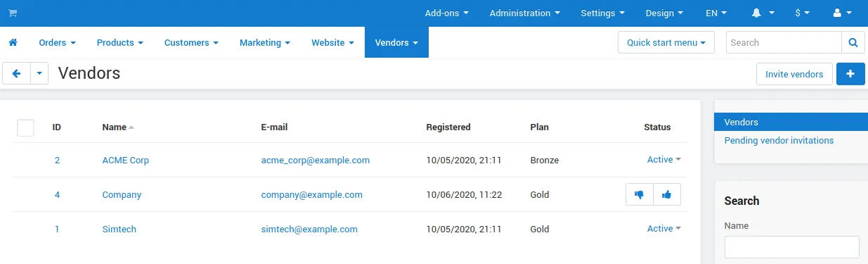Open the Company vendor link
Viewport: 868px width, 264px height.
point(122,195)
